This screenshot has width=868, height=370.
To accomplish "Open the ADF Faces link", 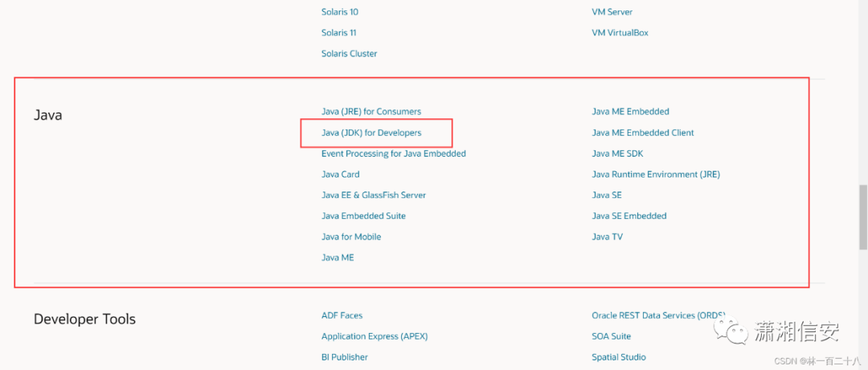I will click(x=342, y=316).
